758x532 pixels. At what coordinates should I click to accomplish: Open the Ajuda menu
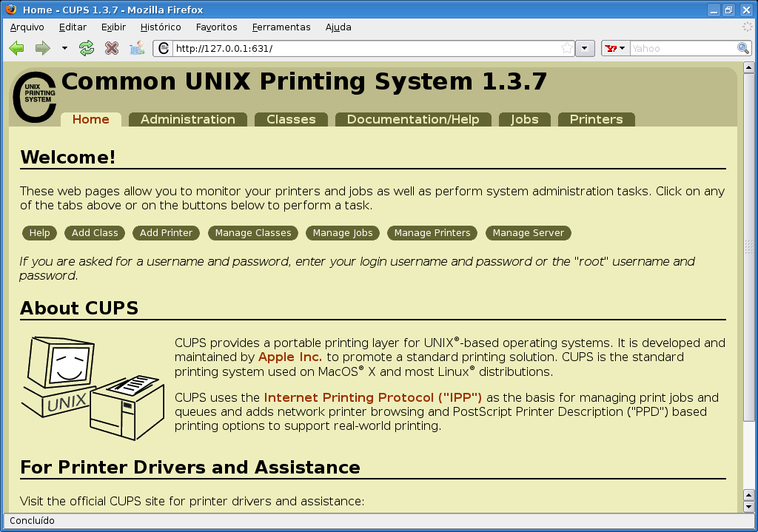(x=338, y=27)
